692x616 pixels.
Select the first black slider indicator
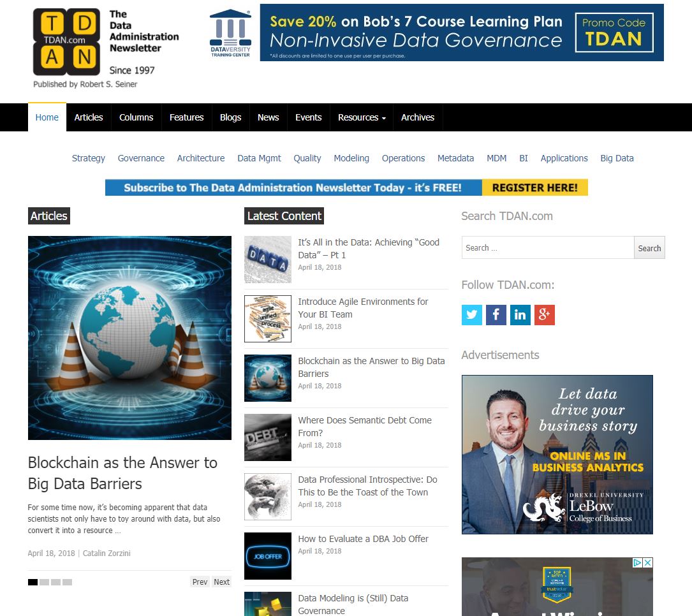point(33,582)
